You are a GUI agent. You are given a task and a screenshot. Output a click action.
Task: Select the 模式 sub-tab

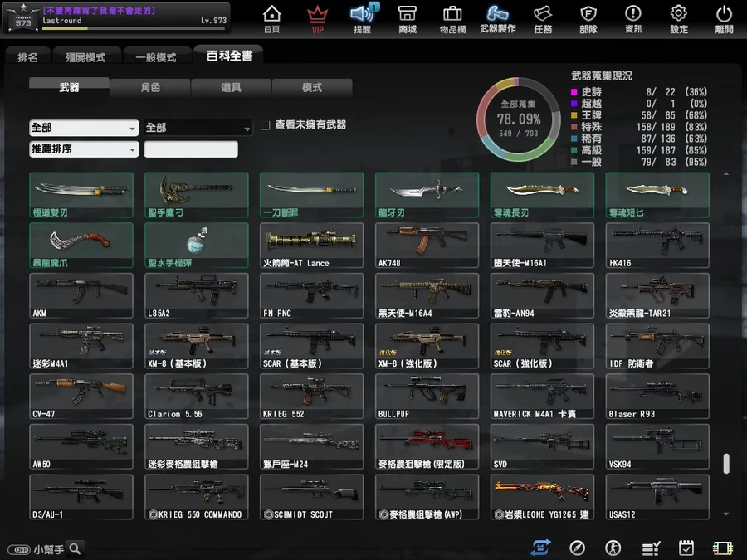tap(312, 87)
